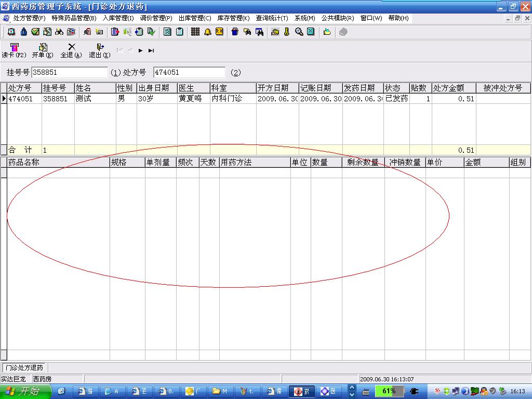Click the grid keypad icon in toolbar
This screenshot has height=399, width=532.
pos(195,32)
